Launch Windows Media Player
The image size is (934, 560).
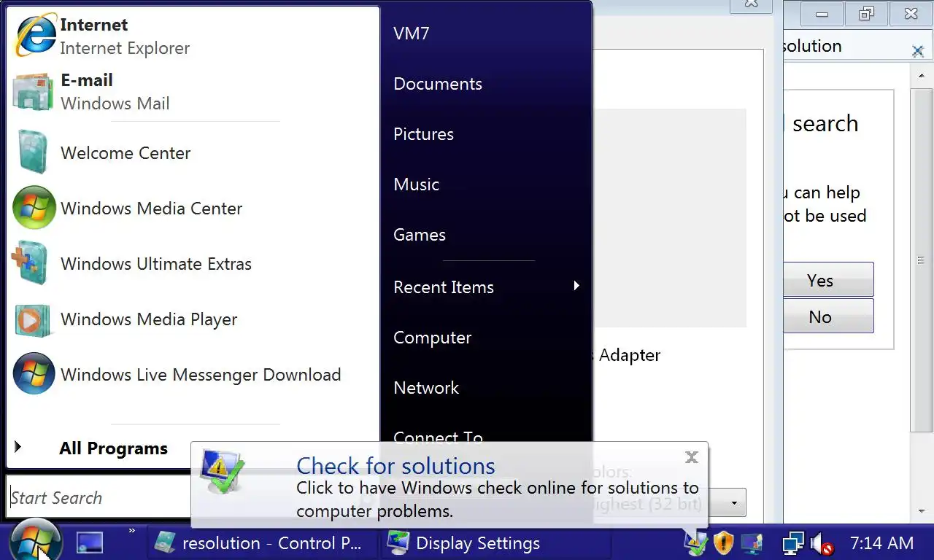(193, 319)
